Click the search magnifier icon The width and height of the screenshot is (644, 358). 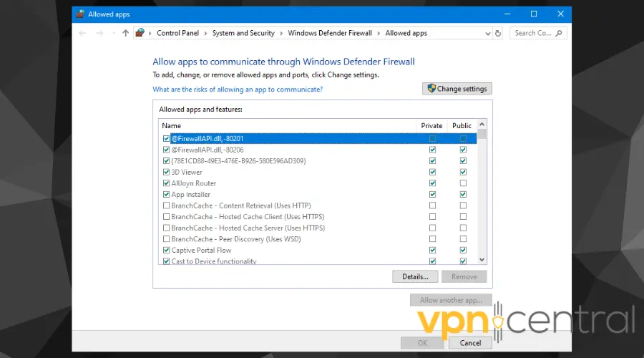pyautogui.click(x=559, y=33)
